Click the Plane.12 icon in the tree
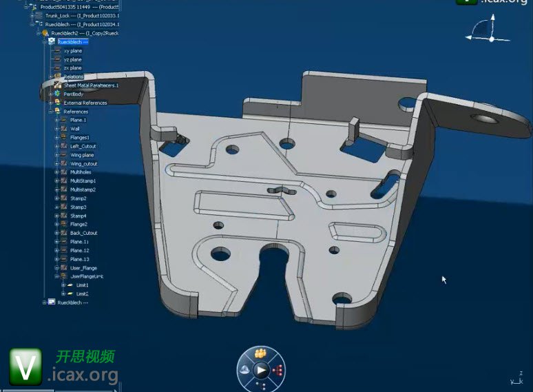Viewport: 533px width, 392px height. pos(63,250)
